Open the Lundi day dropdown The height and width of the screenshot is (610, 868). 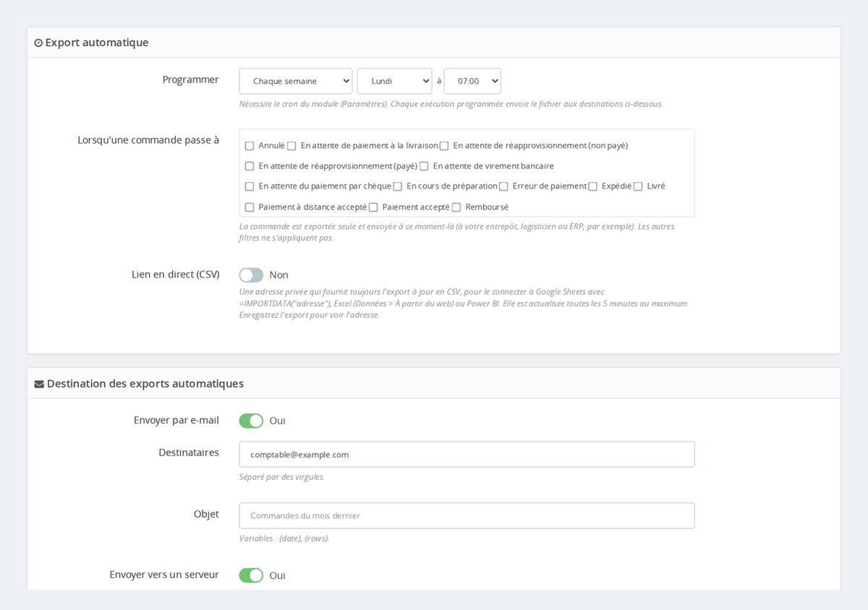click(394, 81)
